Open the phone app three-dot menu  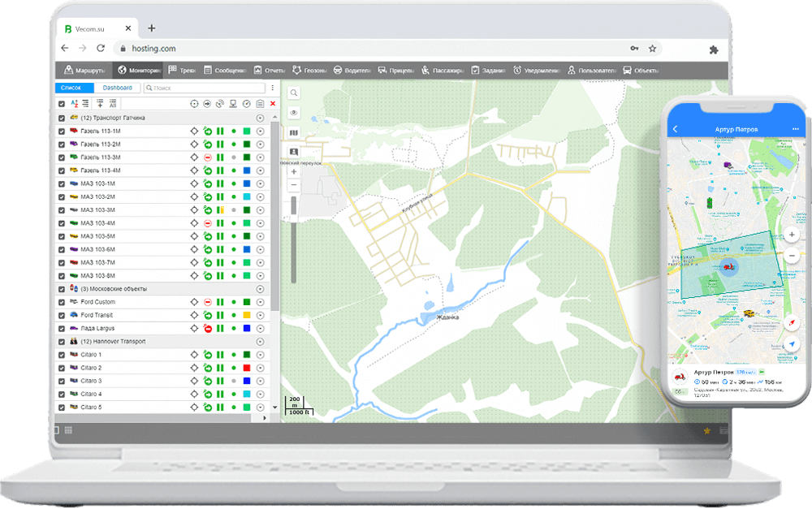pos(796,129)
